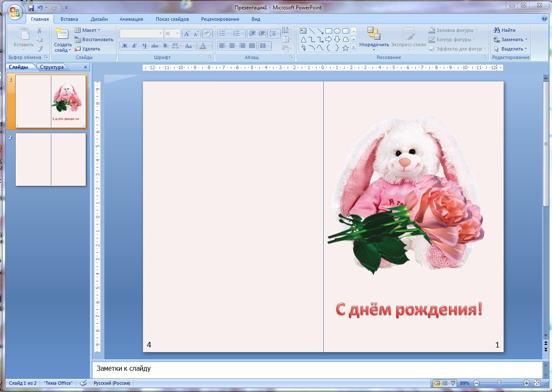This screenshot has width=552, height=392.
Task: Select the 5-point star shape
Action: (x=346, y=48)
